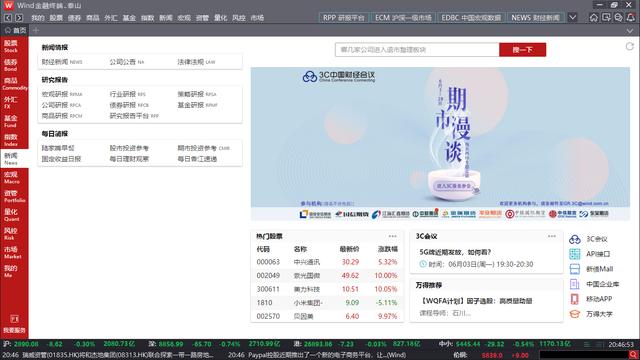Open the 热门股票 panel more-options ellipsis
Screen dimensions: 640x360
coord(392,236)
